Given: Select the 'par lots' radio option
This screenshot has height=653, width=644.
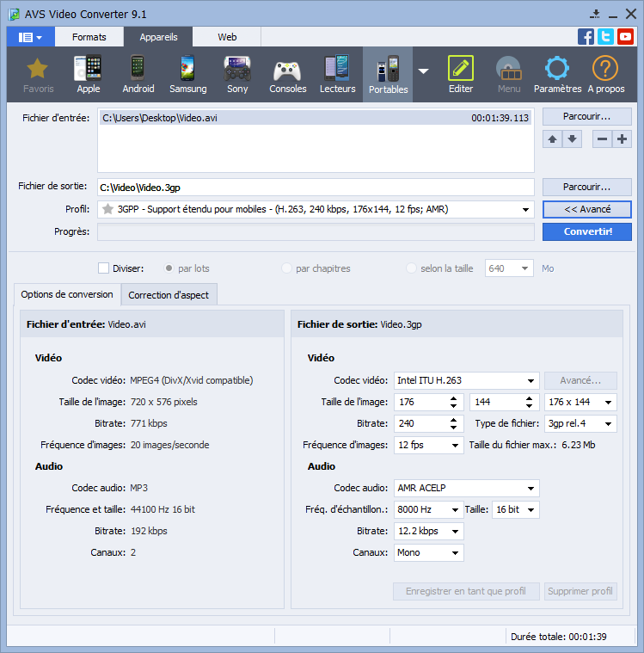Looking at the screenshot, I should pyautogui.click(x=170, y=268).
